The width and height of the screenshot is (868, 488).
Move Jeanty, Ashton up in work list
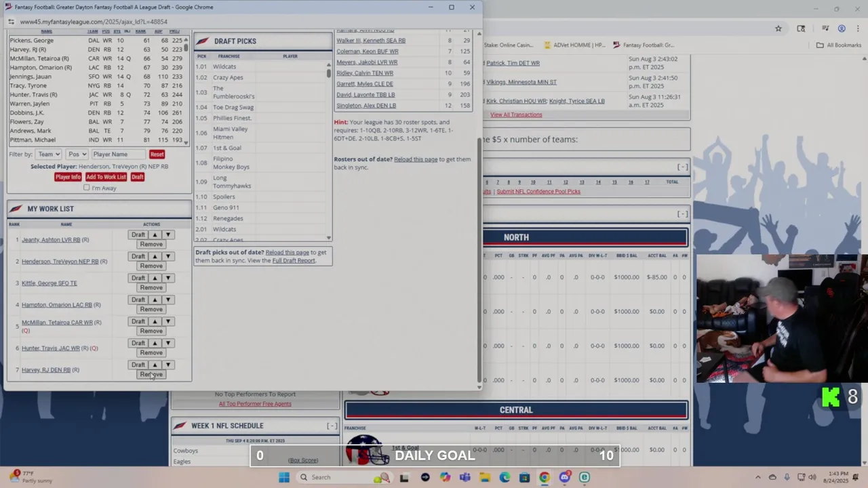(155, 235)
